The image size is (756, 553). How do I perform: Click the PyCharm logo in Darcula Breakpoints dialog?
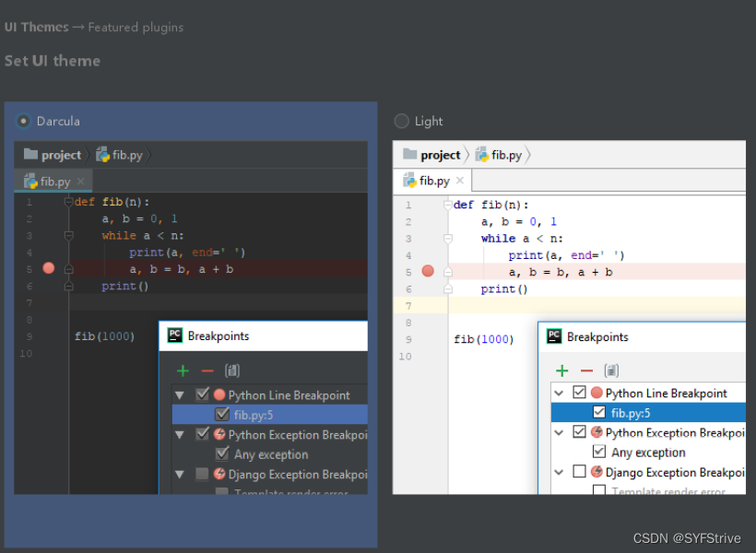(175, 335)
